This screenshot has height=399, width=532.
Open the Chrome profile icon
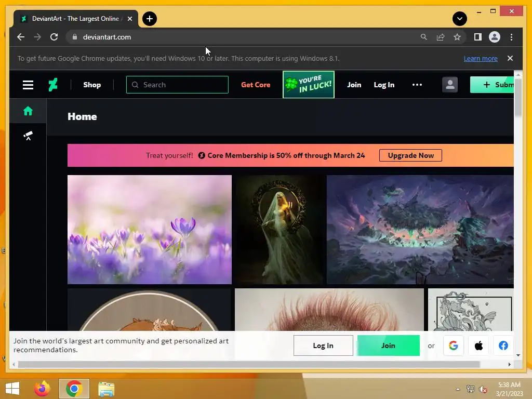tap(495, 37)
